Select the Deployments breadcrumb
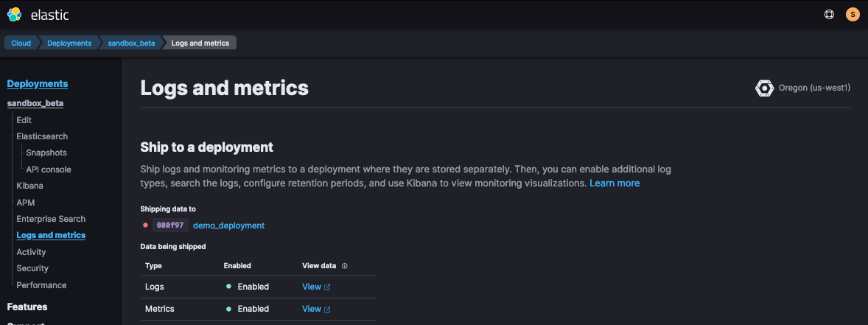The height and width of the screenshot is (325, 868). tap(69, 43)
